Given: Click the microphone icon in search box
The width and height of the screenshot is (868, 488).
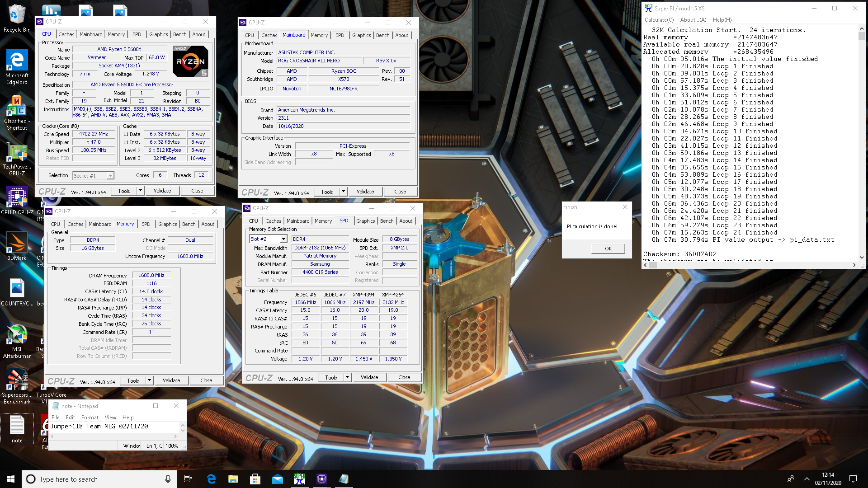Looking at the screenshot, I should coord(168,479).
